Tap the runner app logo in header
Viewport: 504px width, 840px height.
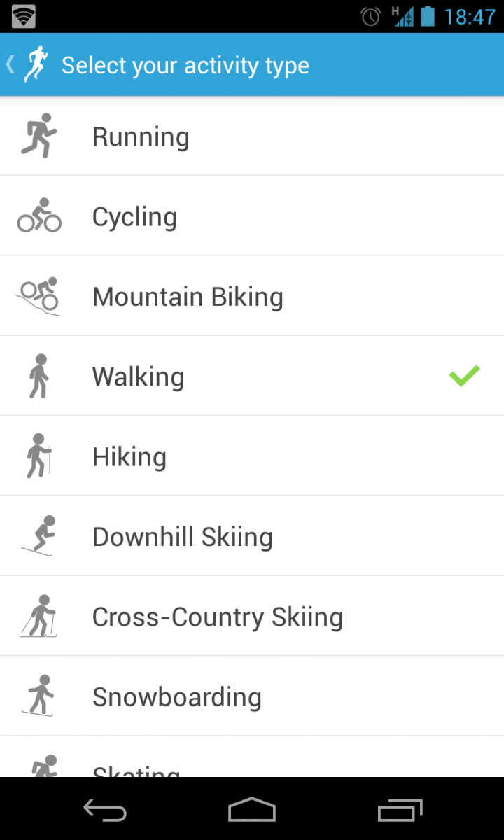coord(35,65)
